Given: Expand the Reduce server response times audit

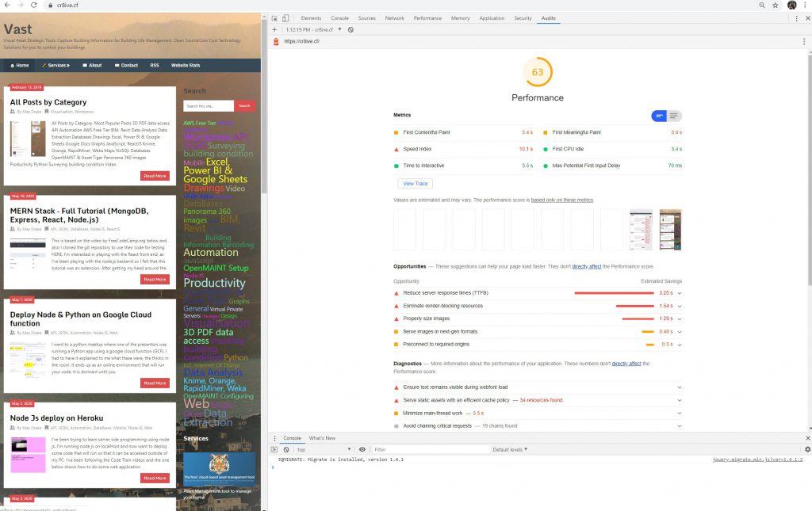Looking at the screenshot, I should [680, 293].
